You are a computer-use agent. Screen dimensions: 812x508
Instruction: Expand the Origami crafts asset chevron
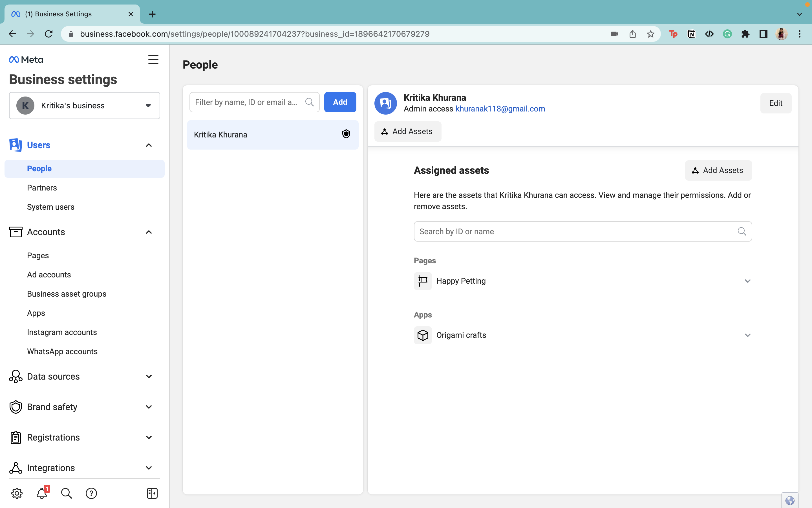coord(748,335)
